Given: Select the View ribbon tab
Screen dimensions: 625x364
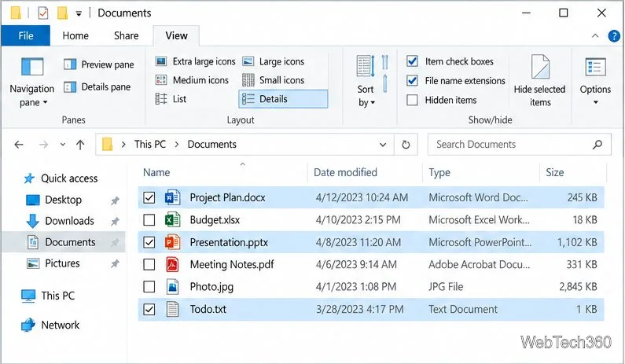Looking at the screenshot, I should [x=176, y=35].
